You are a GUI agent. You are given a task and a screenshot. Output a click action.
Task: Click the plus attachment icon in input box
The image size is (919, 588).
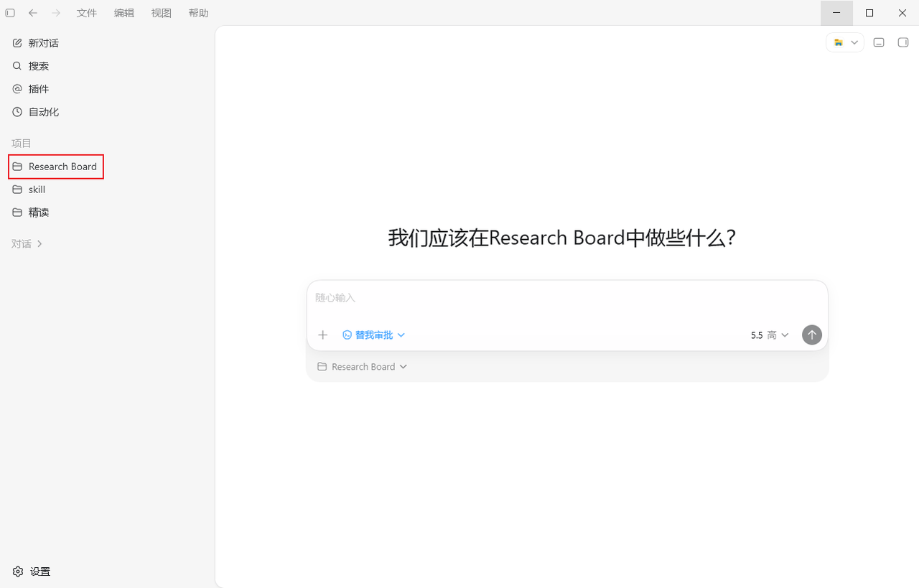[323, 335]
